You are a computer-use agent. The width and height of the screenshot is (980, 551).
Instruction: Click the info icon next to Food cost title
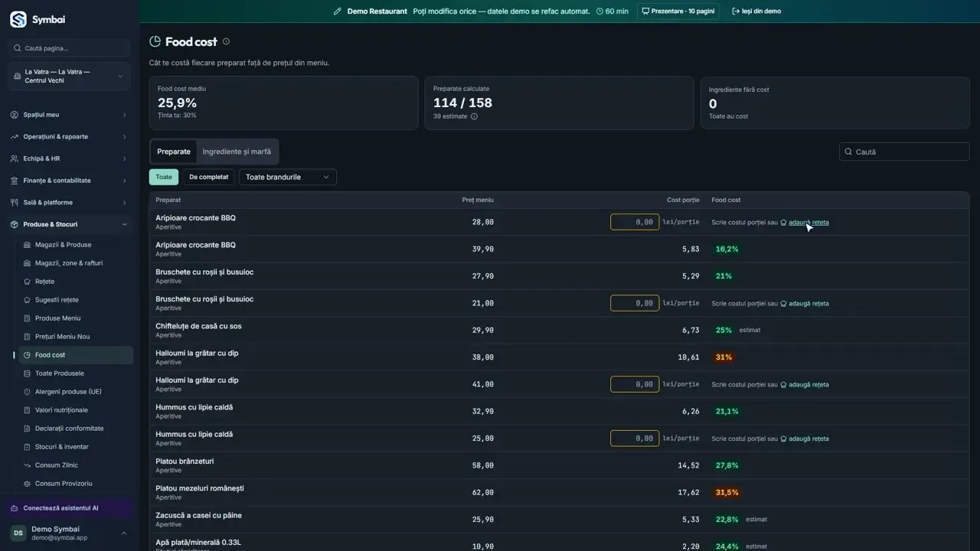226,41
